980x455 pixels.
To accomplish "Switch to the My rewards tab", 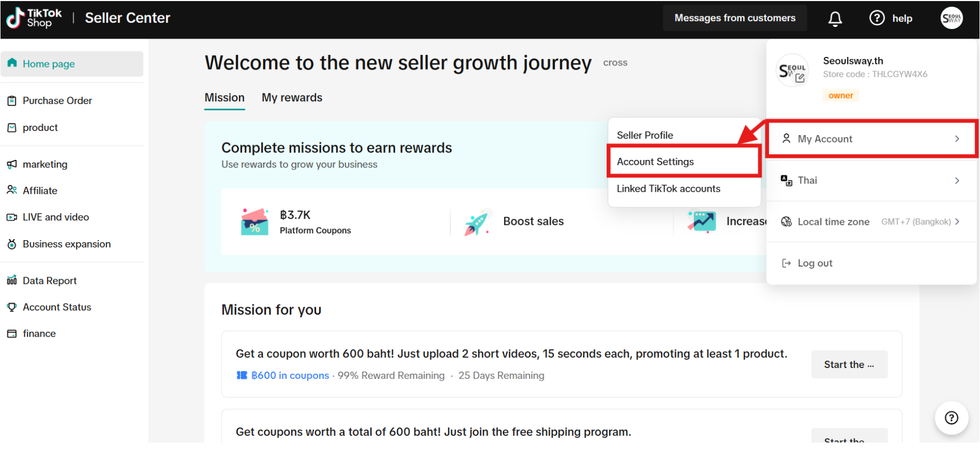I will (x=292, y=98).
